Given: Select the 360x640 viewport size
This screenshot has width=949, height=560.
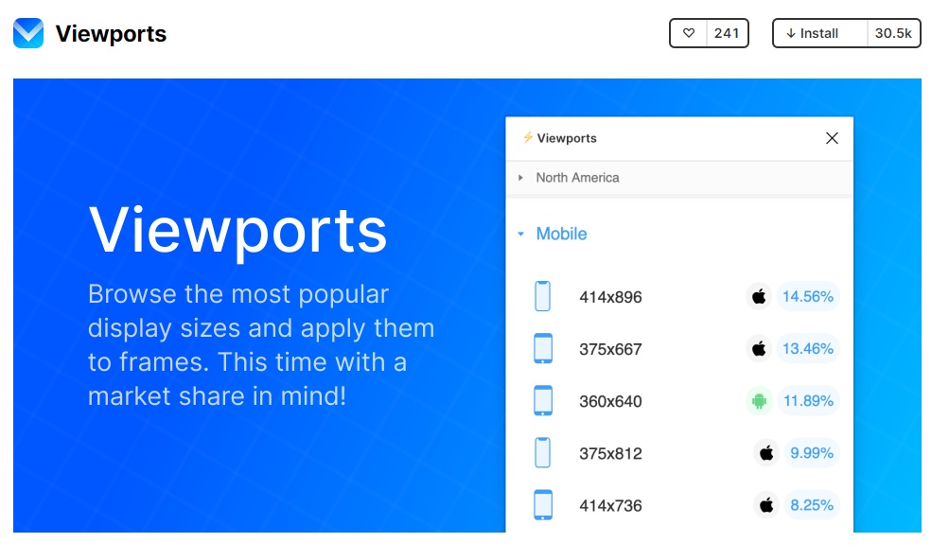Looking at the screenshot, I should [610, 401].
